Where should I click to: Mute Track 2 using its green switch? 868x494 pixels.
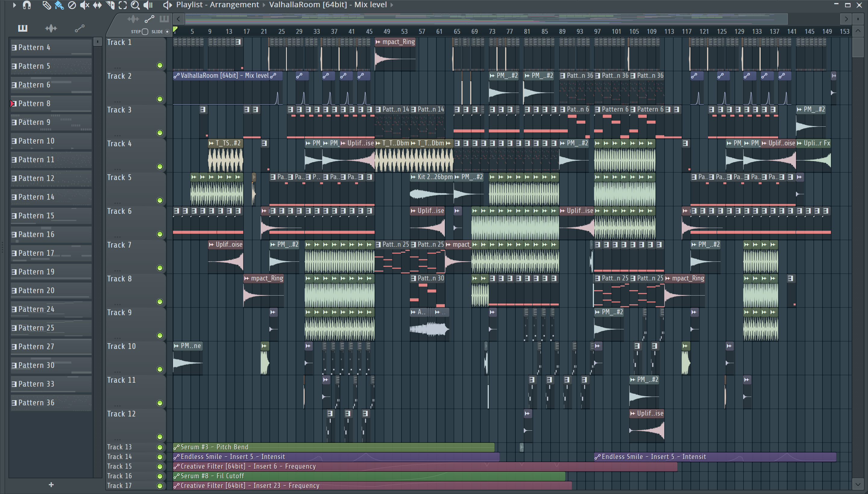pyautogui.click(x=160, y=99)
